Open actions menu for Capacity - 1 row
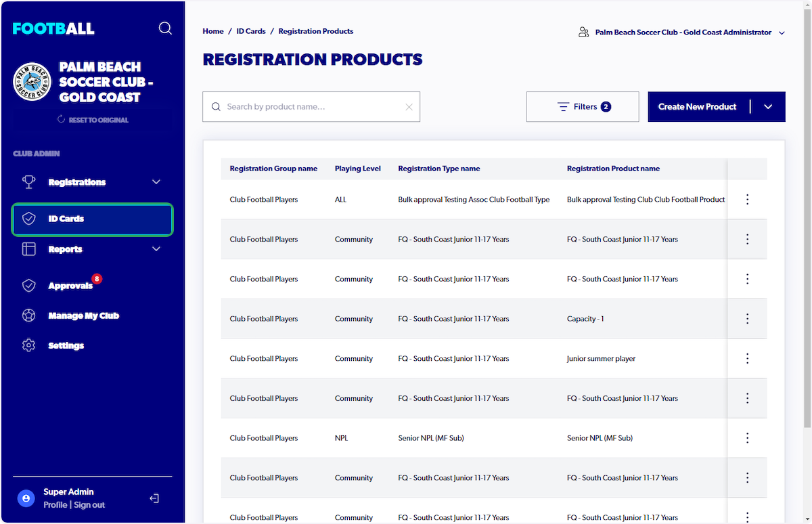This screenshot has height=524, width=812. point(748,319)
